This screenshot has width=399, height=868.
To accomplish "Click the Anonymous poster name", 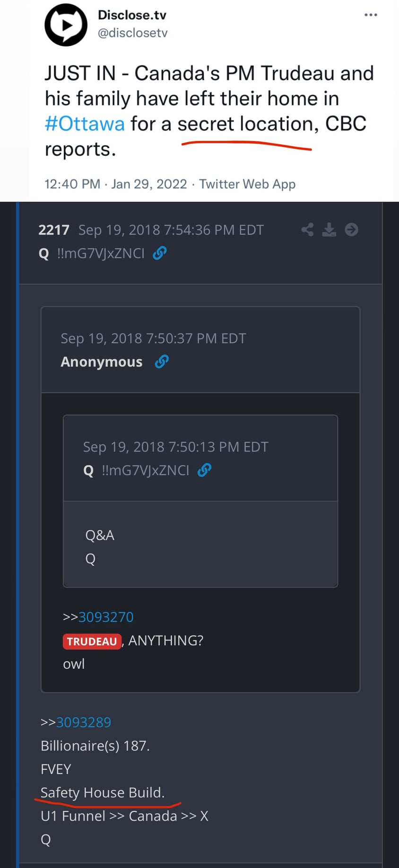I will (101, 362).
